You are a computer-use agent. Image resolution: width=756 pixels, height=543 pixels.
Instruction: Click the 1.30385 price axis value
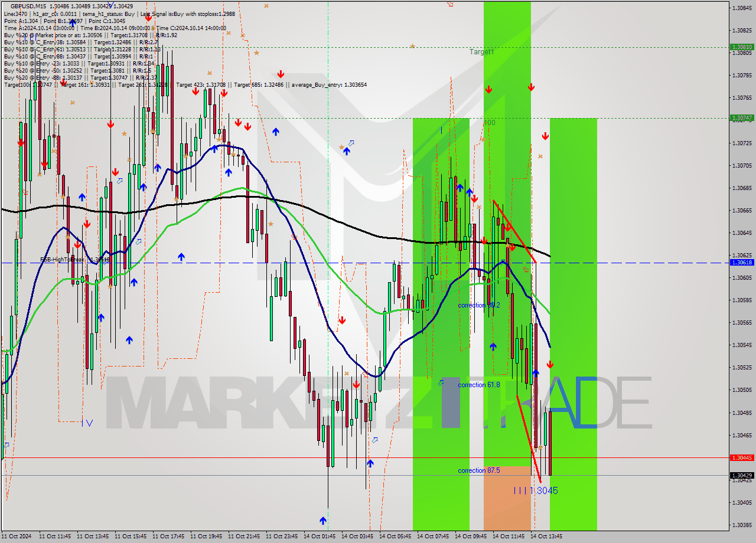pyautogui.click(x=742, y=525)
